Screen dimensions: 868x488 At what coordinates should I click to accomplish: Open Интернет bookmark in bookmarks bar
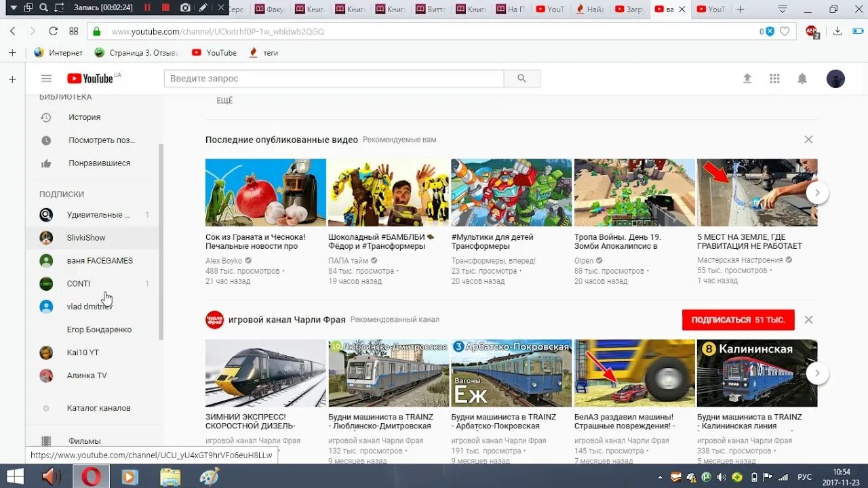[x=58, y=53]
